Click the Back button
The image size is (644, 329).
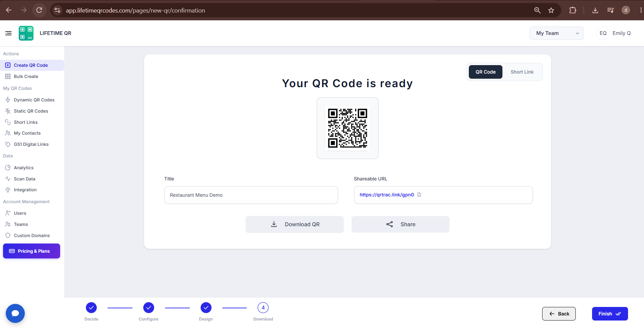pyautogui.click(x=559, y=314)
